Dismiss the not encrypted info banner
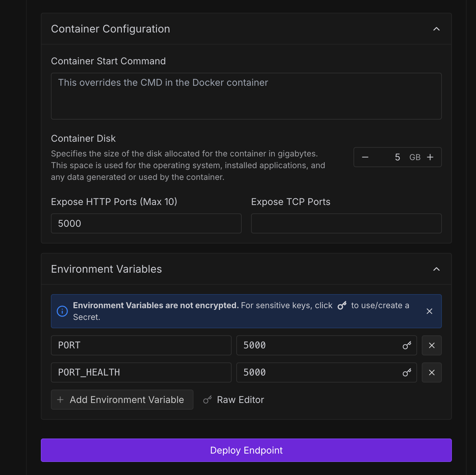 [429, 311]
